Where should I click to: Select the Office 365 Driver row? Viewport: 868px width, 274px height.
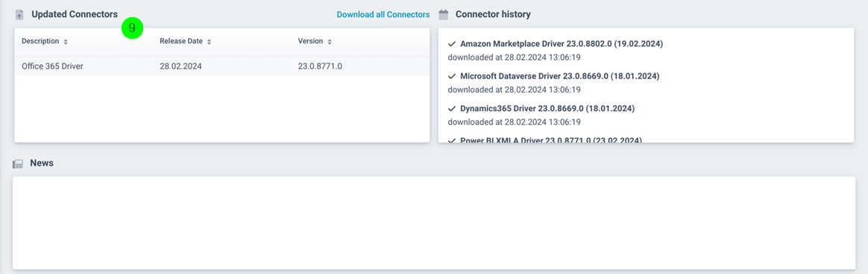click(221, 66)
